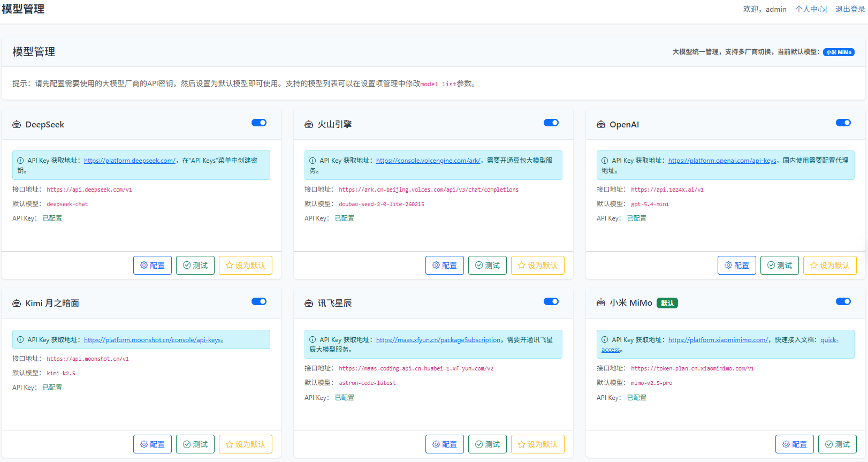The height and width of the screenshot is (462, 868).
Task: Toggle the 讯飞星辰 enable switch
Action: pos(551,301)
